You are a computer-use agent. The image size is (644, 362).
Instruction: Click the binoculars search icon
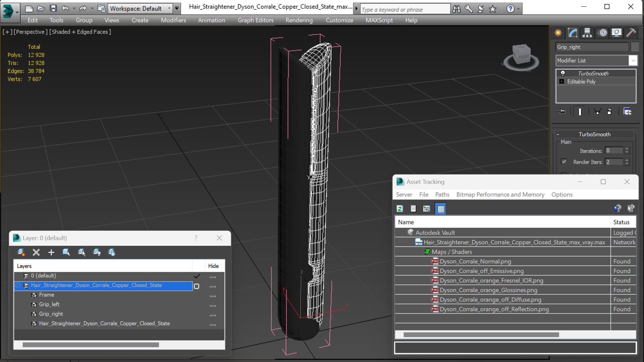pyautogui.click(x=457, y=9)
